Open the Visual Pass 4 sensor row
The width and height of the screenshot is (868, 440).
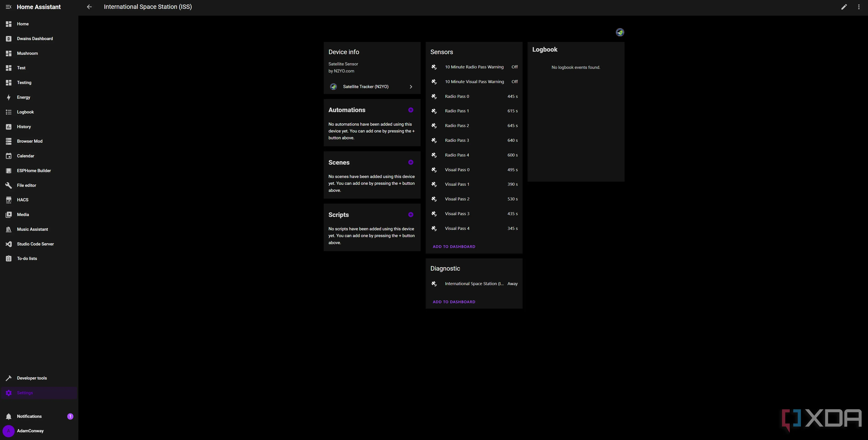click(x=474, y=228)
